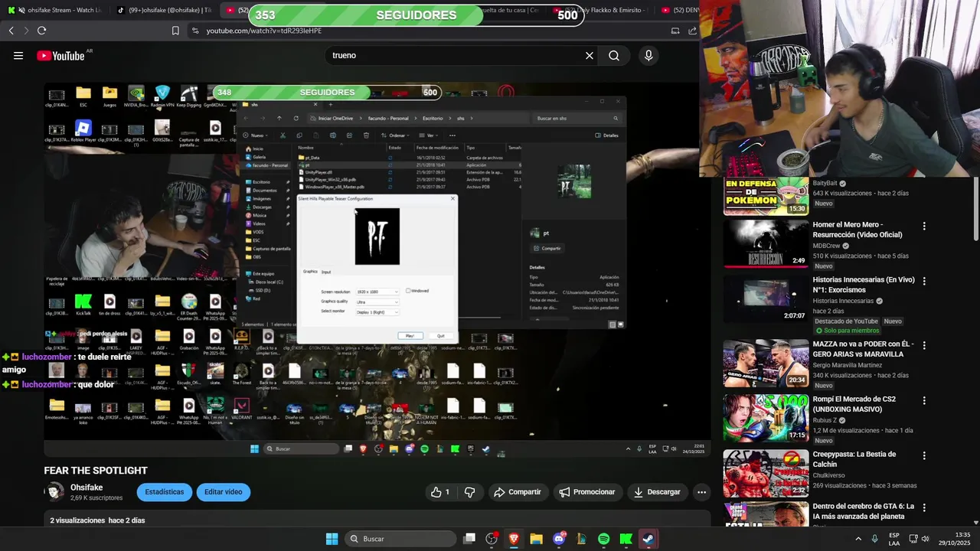Run the search with the magnifier button

point(614,55)
